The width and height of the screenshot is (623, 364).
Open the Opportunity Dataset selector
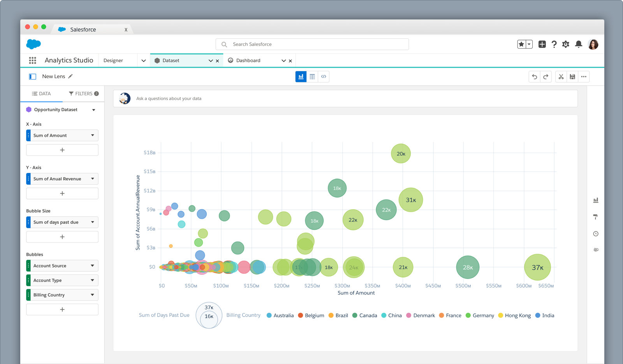point(93,110)
